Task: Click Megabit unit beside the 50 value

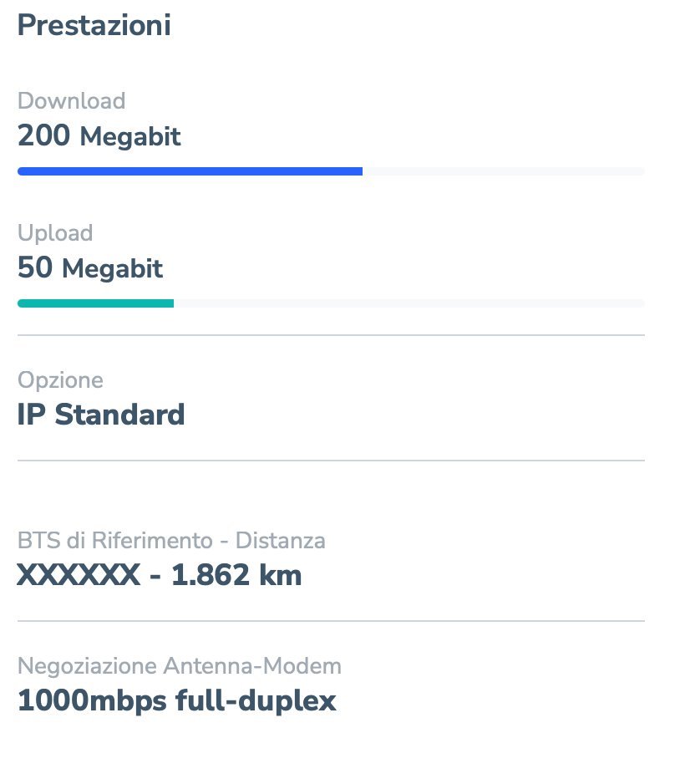Action: [113, 268]
